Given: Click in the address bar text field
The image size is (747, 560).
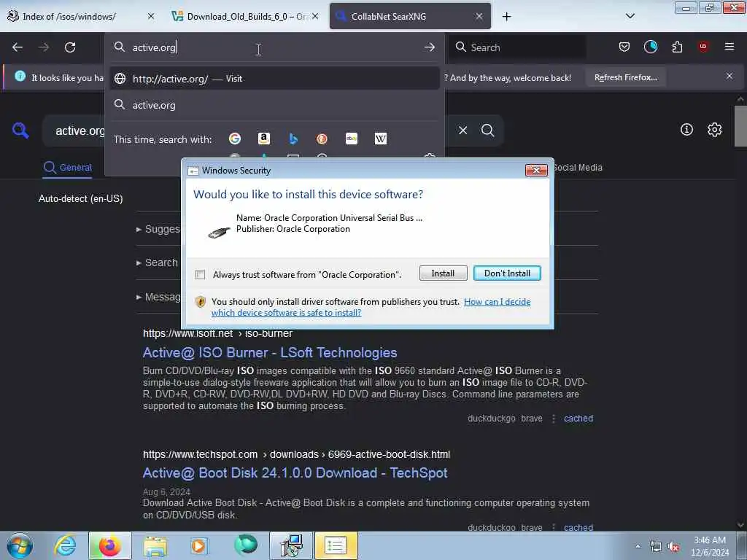Looking at the screenshot, I should pyautogui.click(x=274, y=47).
